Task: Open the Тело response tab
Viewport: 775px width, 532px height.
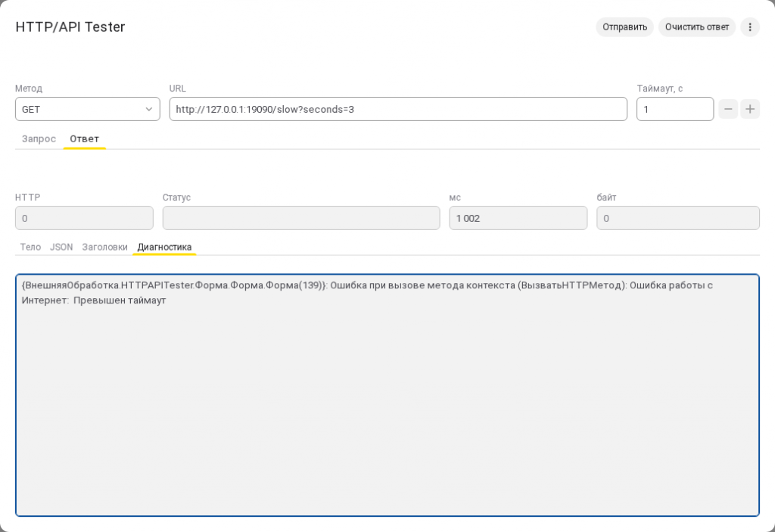Action: (x=30, y=247)
